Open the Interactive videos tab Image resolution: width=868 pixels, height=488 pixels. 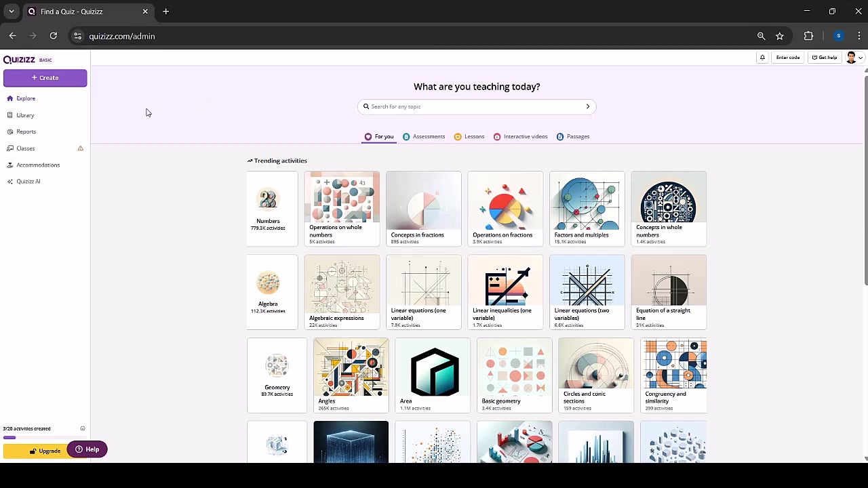(x=521, y=137)
